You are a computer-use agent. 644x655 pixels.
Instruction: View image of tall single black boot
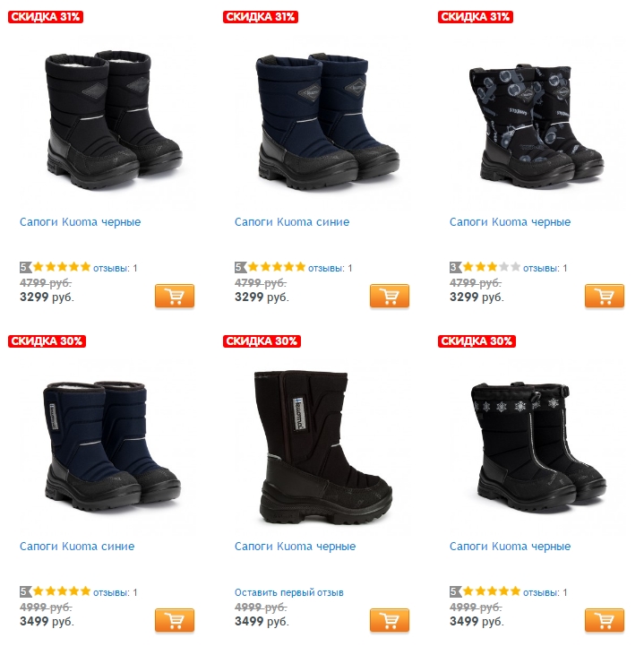coord(322,447)
